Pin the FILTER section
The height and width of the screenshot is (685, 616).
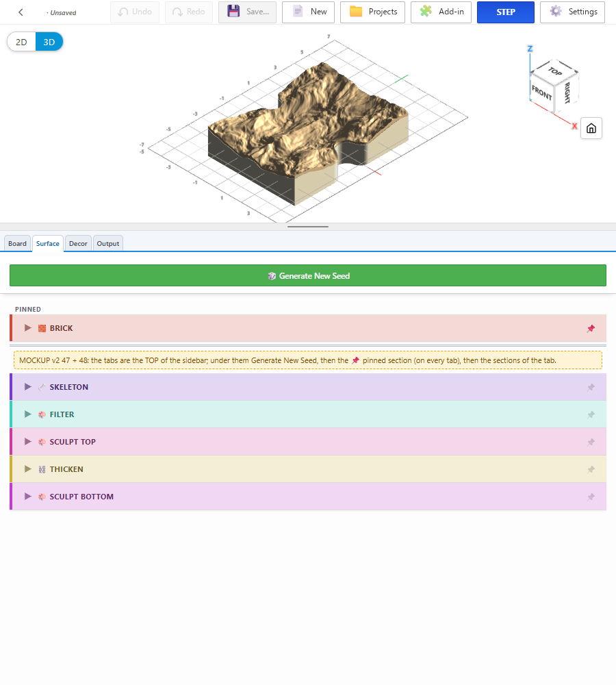[591, 414]
